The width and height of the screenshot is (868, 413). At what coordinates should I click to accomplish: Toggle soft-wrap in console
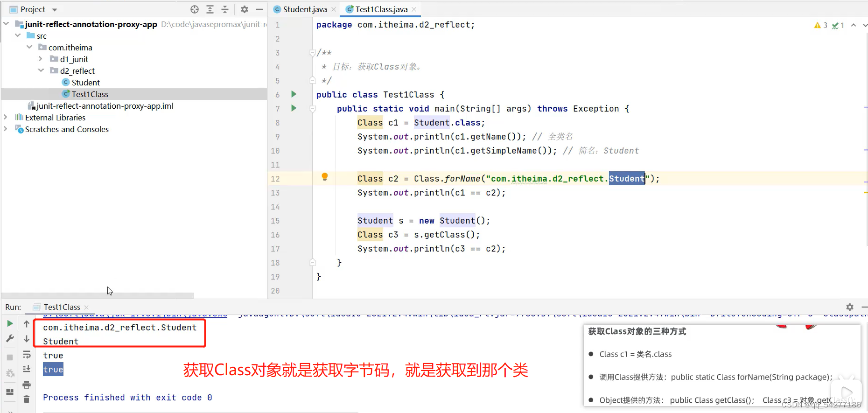(x=27, y=354)
